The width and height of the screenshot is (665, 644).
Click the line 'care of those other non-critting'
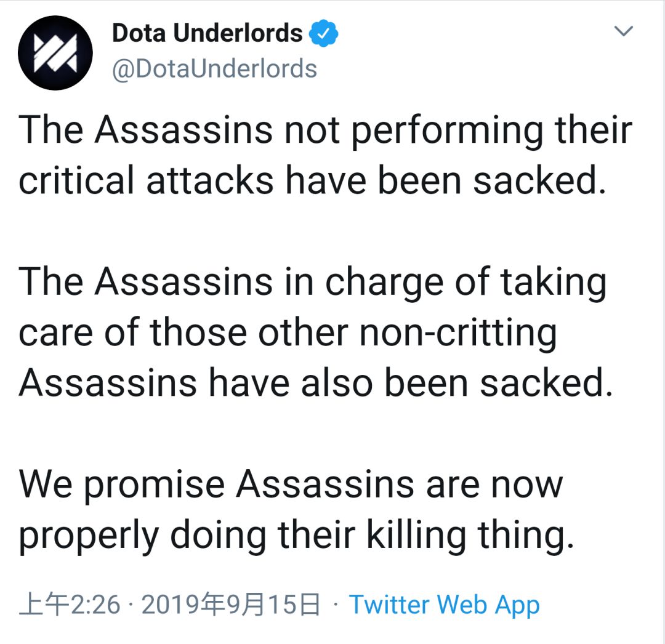point(288,332)
